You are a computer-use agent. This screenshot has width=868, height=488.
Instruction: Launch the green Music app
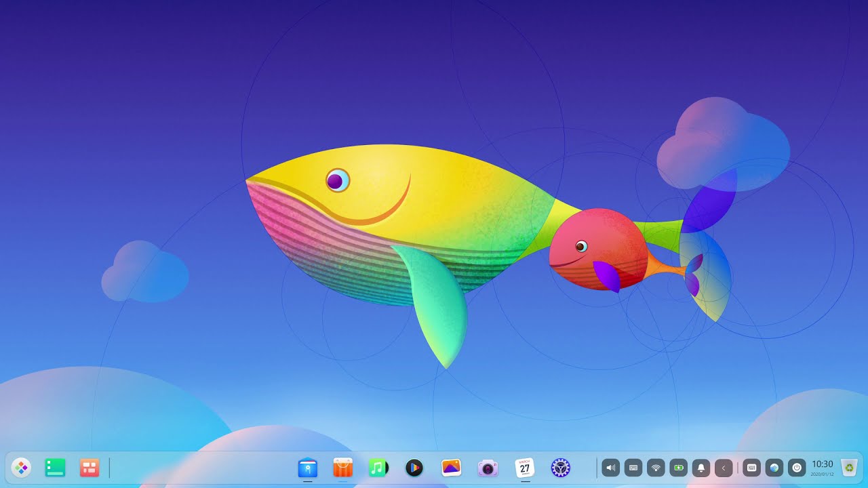pyautogui.click(x=378, y=468)
